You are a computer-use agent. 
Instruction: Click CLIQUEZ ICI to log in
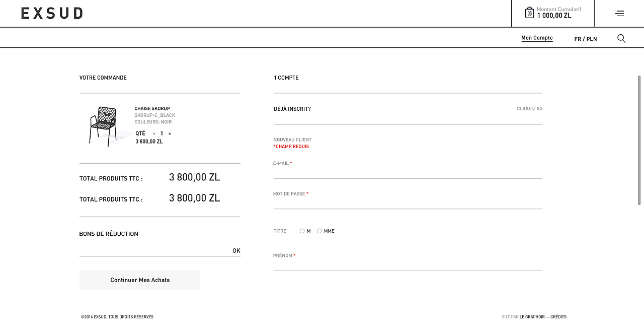pyautogui.click(x=529, y=109)
